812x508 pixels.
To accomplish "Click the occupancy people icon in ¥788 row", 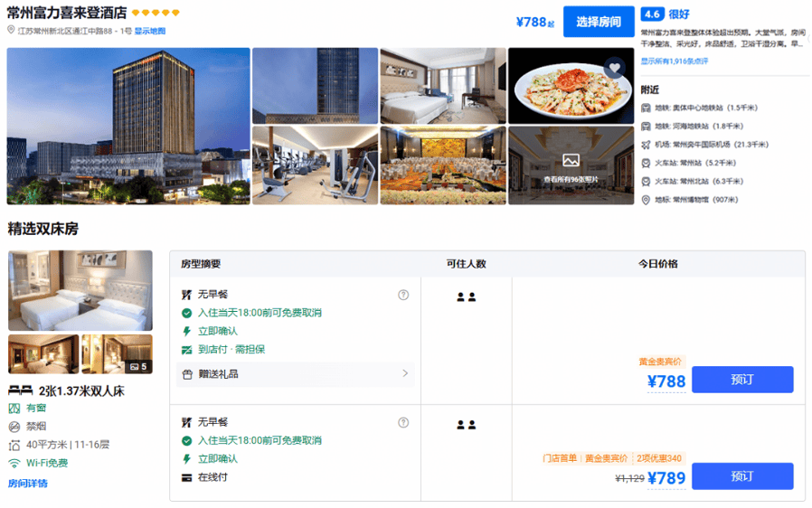I will coord(466,297).
